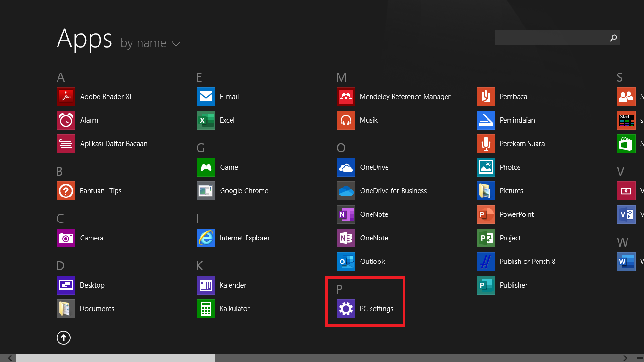The height and width of the screenshot is (362, 644).
Task: Open Microsoft Project
Action: (x=499, y=238)
